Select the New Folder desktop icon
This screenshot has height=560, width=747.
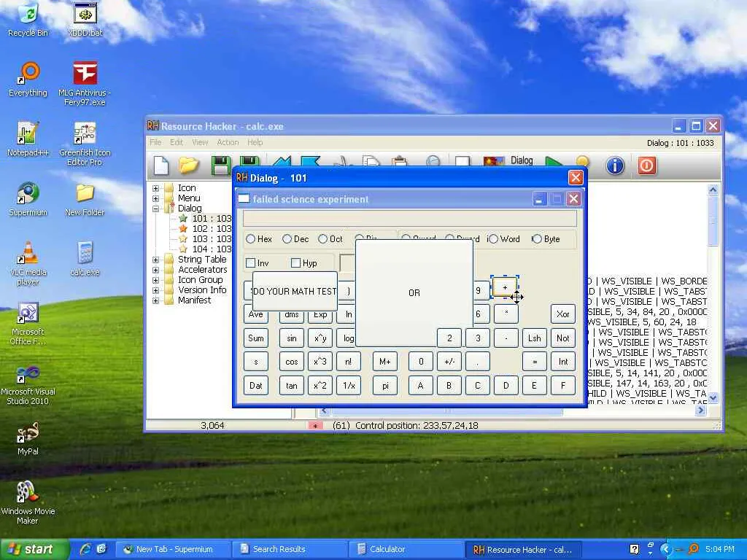[85, 199]
